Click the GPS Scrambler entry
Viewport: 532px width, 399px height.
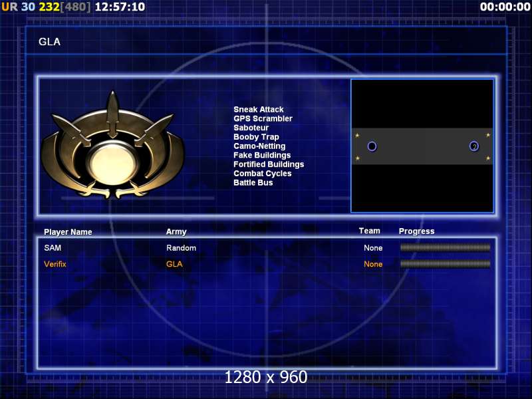coord(263,118)
